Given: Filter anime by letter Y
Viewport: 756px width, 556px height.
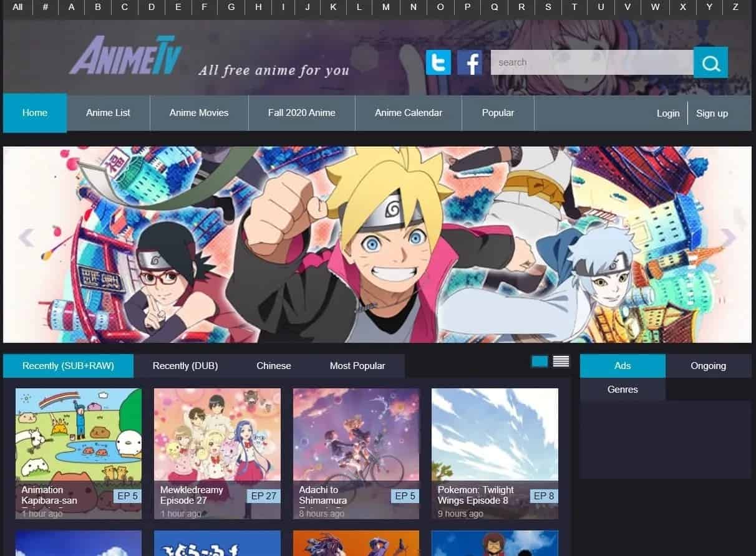Looking at the screenshot, I should tap(709, 7).
